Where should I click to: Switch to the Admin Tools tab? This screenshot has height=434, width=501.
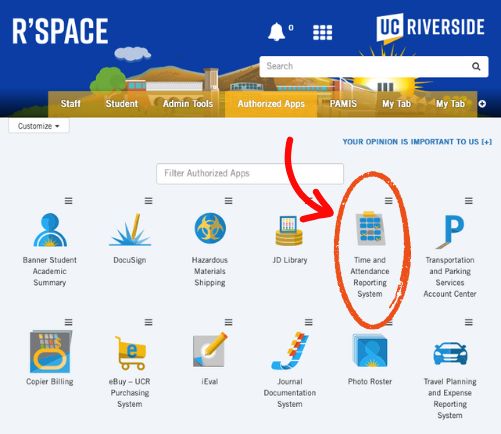pos(188,104)
